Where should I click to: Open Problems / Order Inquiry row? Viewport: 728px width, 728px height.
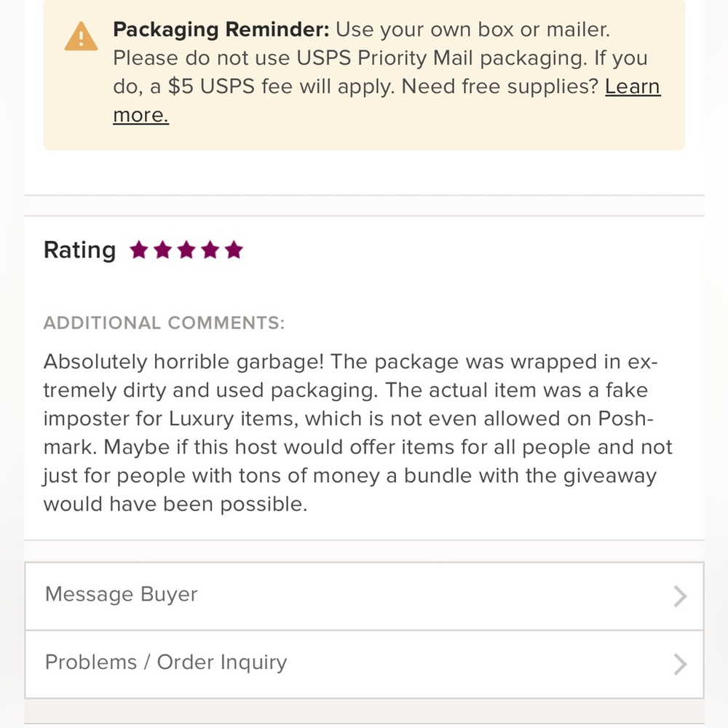pyautogui.click(x=166, y=662)
